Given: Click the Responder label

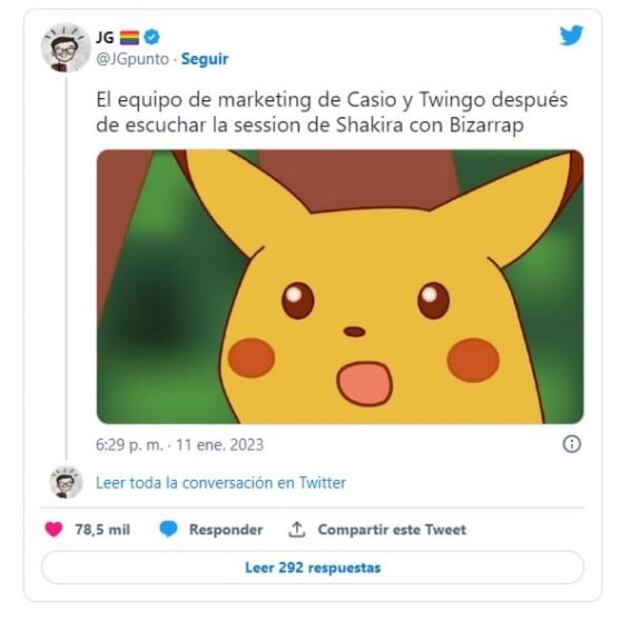Looking at the screenshot, I should coord(226,530).
